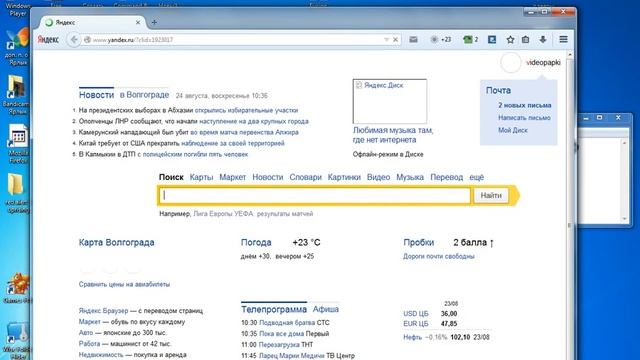Open the Погода weather link

256,242
